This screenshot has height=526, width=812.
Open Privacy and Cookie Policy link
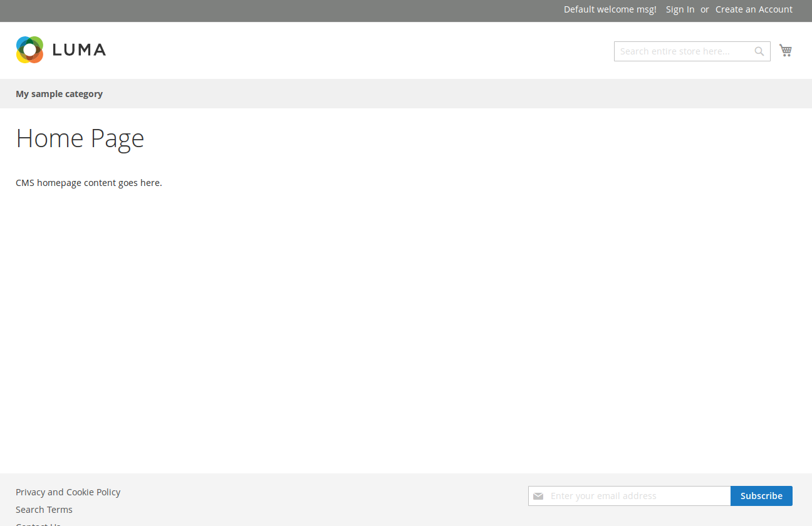[x=68, y=492]
